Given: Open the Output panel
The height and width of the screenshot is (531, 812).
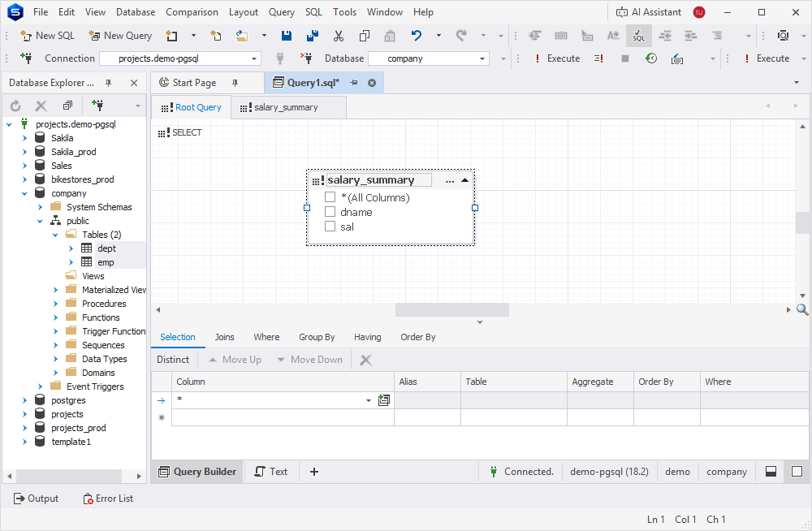Looking at the screenshot, I should [37, 499].
